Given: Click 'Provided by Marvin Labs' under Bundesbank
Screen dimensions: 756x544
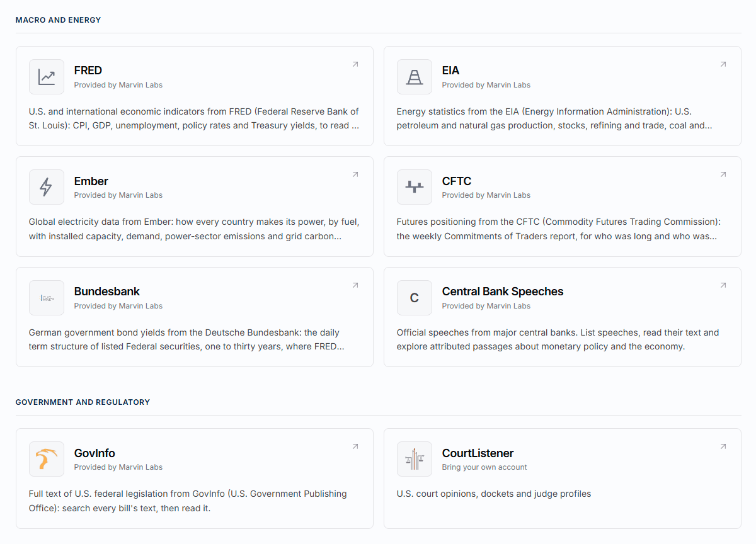Looking at the screenshot, I should 118,306.
